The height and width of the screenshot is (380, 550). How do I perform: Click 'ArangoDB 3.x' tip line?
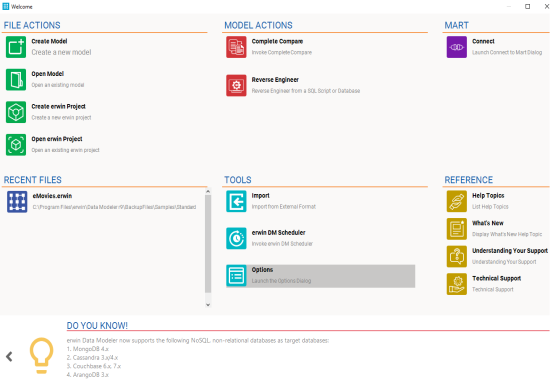[88, 375]
